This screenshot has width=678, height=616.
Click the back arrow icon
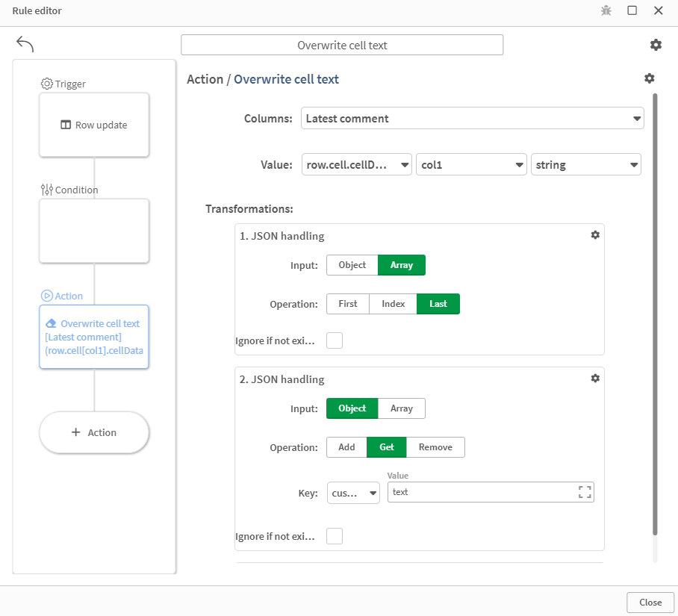[25, 43]
